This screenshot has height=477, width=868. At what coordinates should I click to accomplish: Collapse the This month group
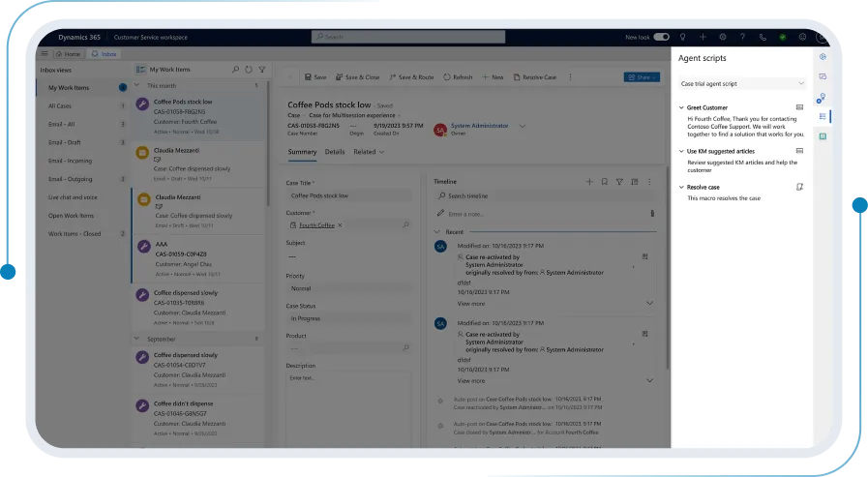(136, 85)
